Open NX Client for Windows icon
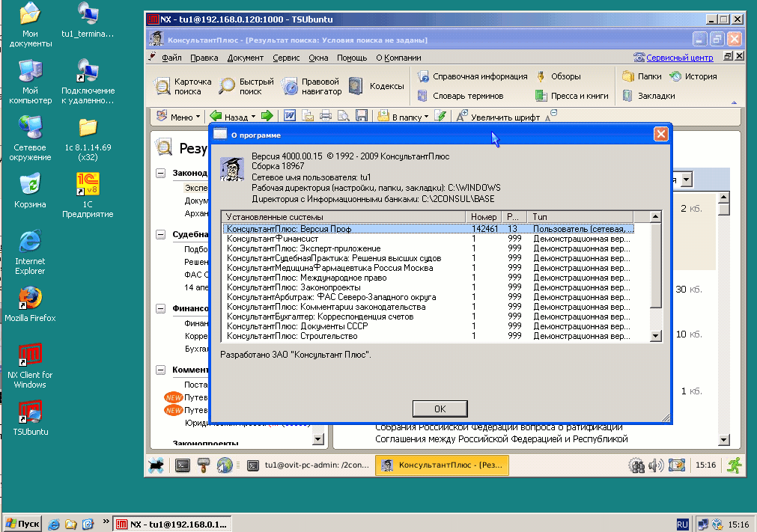This screenshot has height=532, width=757. point(30,366)
